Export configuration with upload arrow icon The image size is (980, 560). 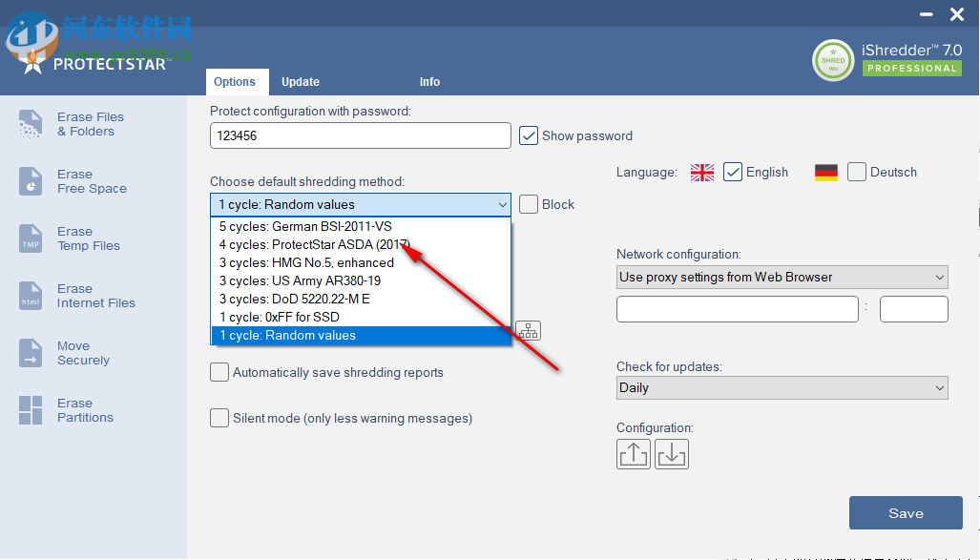(x=633, y=454)
